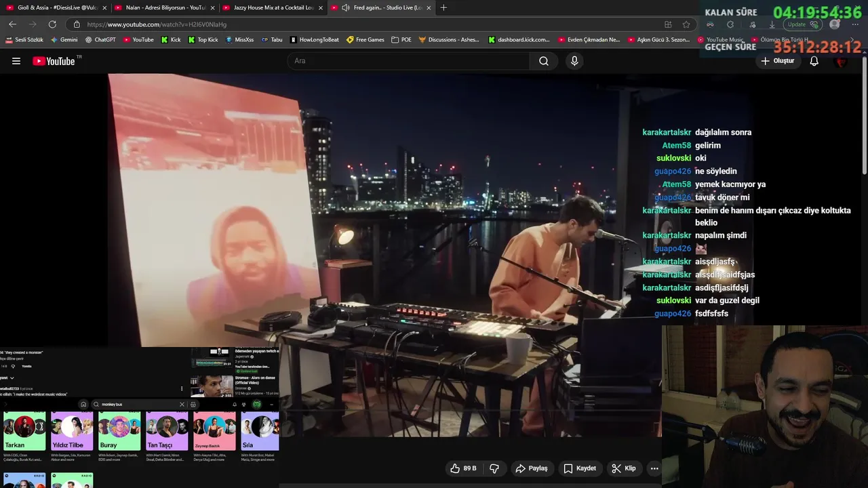
Task: Click Spotify home icon in small window
Action: (83, 405)
